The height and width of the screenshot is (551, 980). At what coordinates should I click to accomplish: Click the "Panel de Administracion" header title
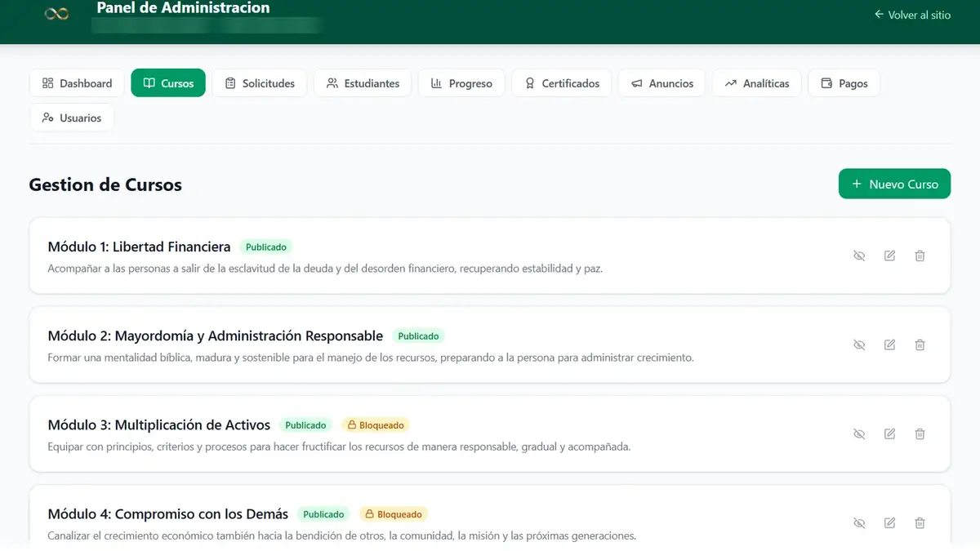point(183,8)
